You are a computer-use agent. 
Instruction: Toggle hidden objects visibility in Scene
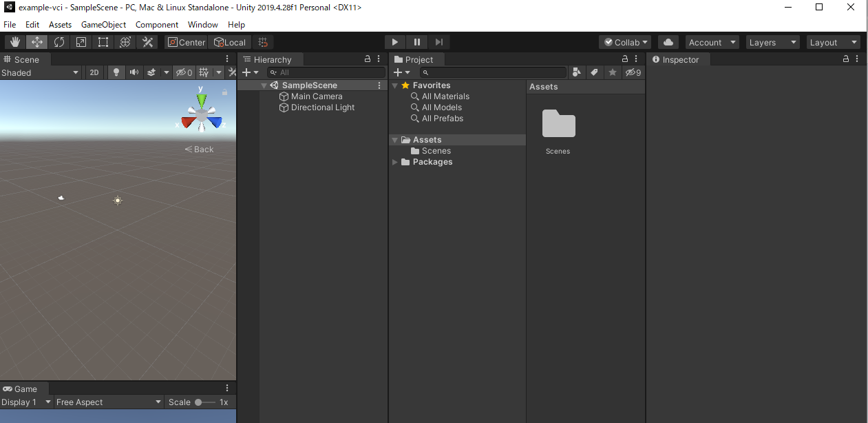[x=184, y=72]
